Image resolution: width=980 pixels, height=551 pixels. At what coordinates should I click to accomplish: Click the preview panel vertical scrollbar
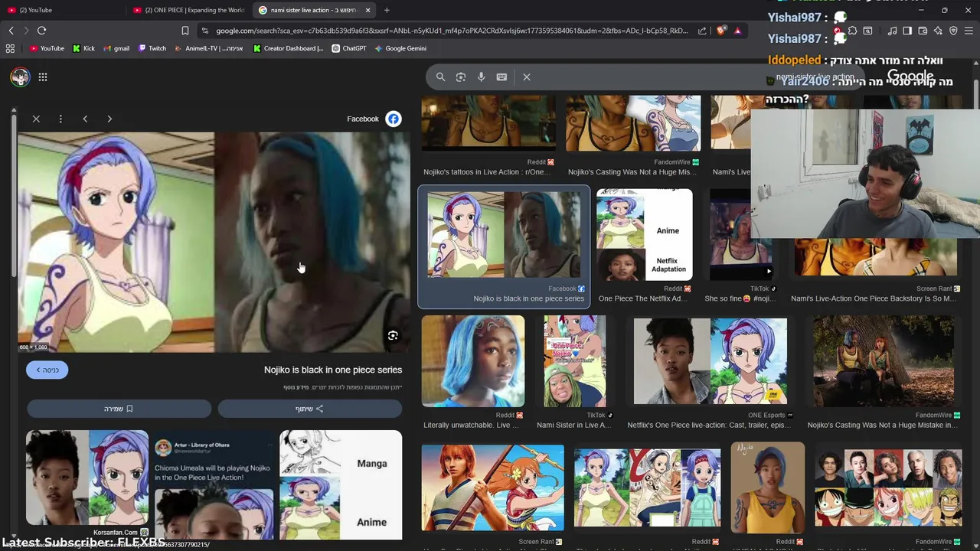click(13, 195)
